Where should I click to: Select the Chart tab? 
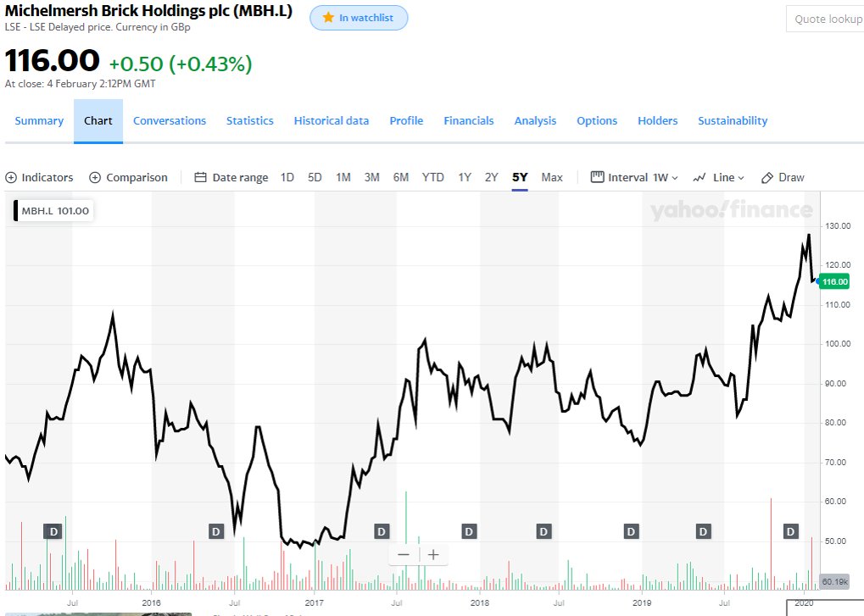[98, 120]
